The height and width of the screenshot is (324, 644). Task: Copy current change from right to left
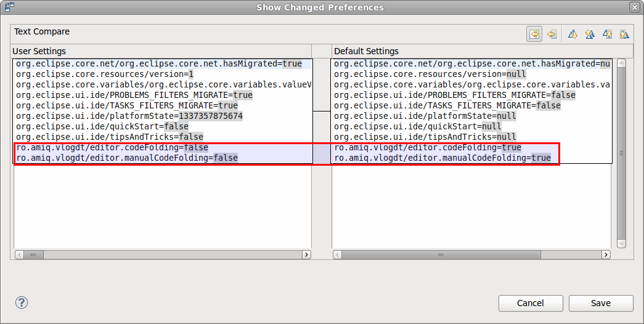click(552, 34)
